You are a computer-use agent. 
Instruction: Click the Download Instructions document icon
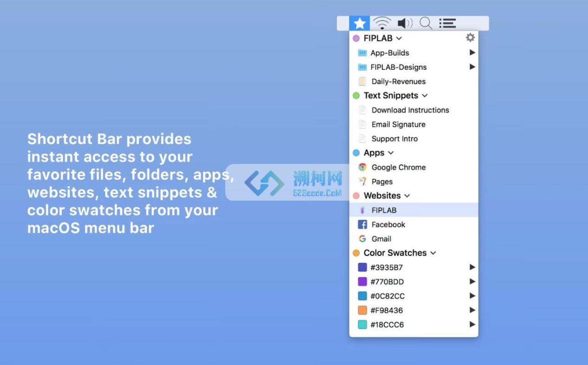[x=362, y=110]
